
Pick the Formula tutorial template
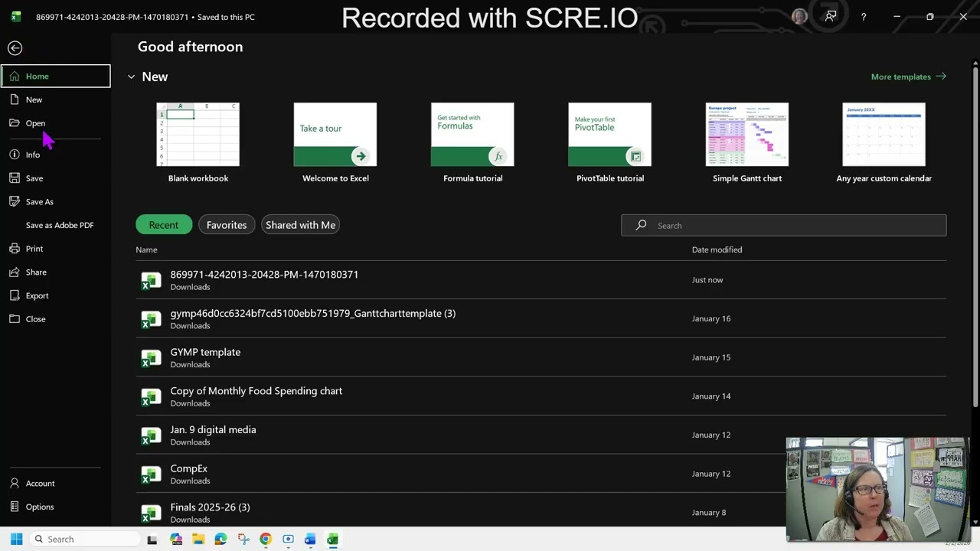click(472, 143)
